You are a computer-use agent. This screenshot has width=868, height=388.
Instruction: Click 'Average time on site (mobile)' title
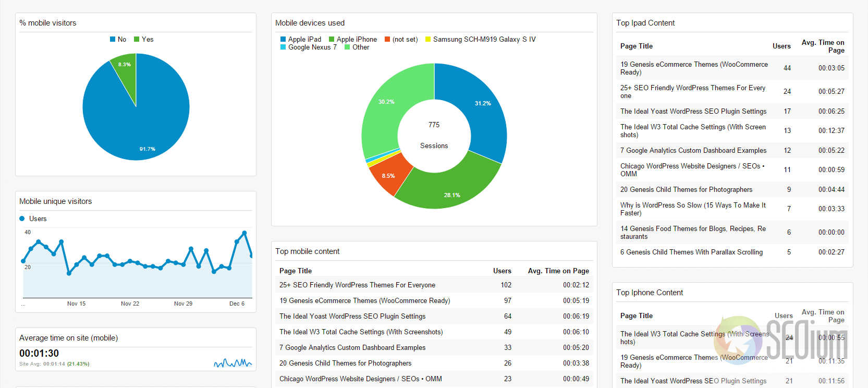tap(68, 338)
